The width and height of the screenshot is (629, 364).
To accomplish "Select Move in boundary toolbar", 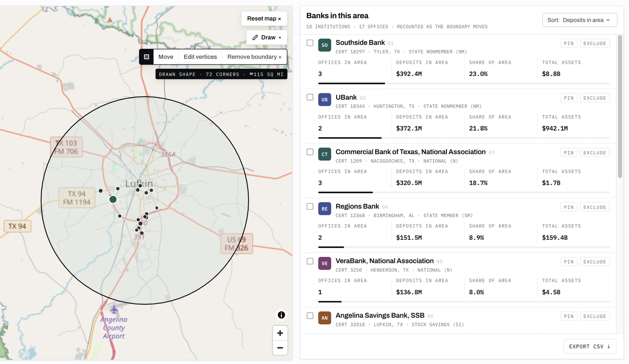I will [166, 57].
